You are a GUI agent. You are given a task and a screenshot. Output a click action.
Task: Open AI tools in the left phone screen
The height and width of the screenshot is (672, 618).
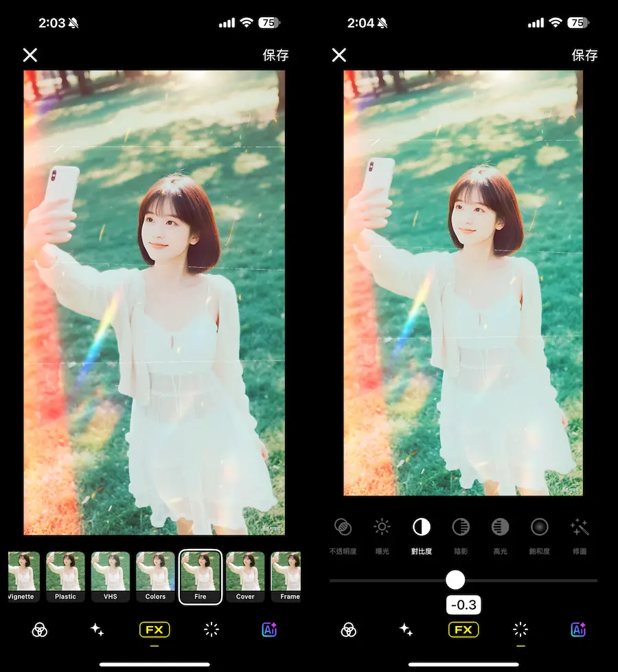pos(269,629)
